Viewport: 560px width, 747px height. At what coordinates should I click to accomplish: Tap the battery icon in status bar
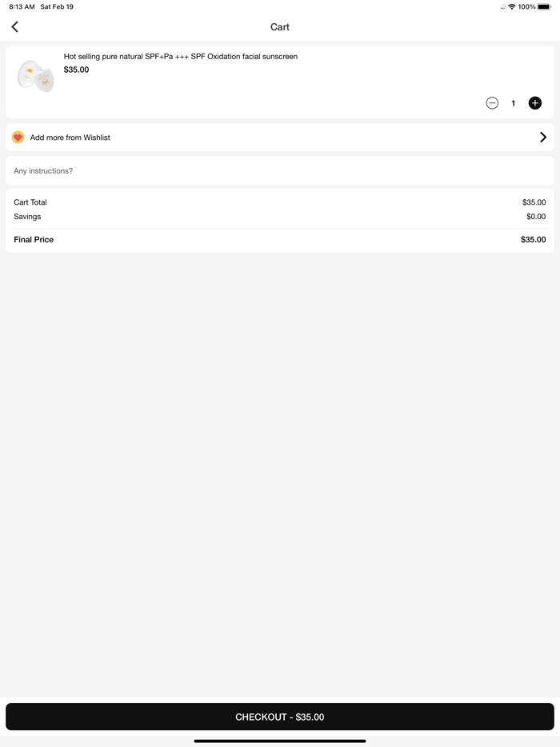tap(544, 6)
